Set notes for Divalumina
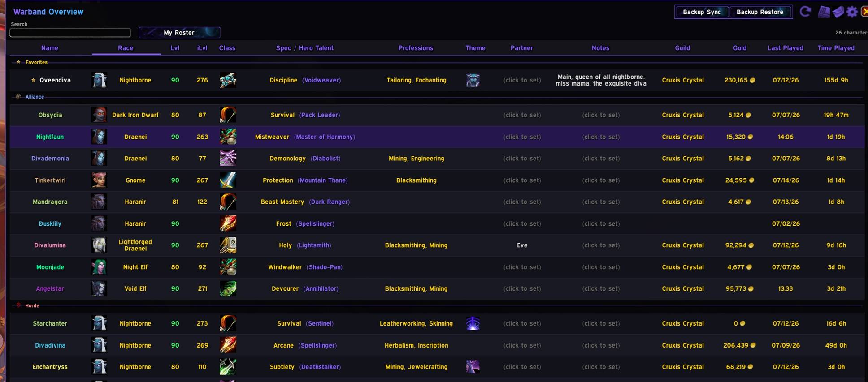This screenshot has width=868, height=382. click(x=601, y=245)
